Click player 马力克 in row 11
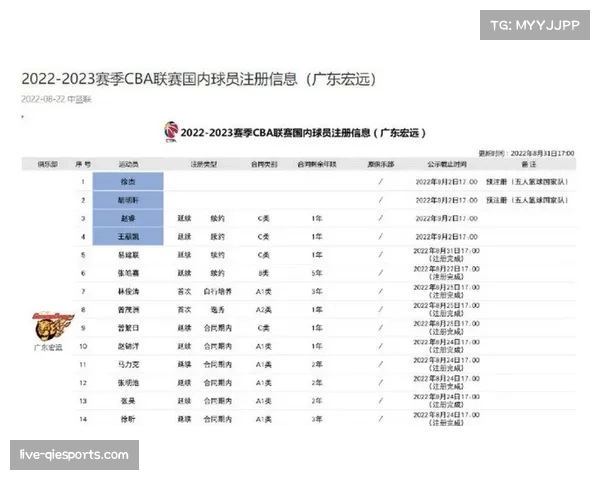 pos(128,364)
